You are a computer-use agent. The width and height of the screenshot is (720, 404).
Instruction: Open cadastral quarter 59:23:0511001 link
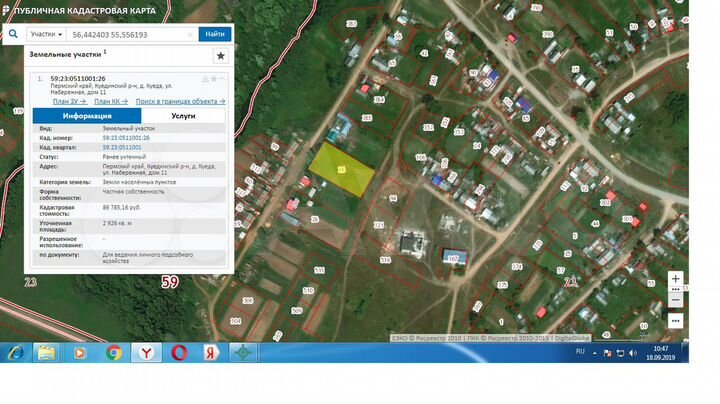coord(122,147)
